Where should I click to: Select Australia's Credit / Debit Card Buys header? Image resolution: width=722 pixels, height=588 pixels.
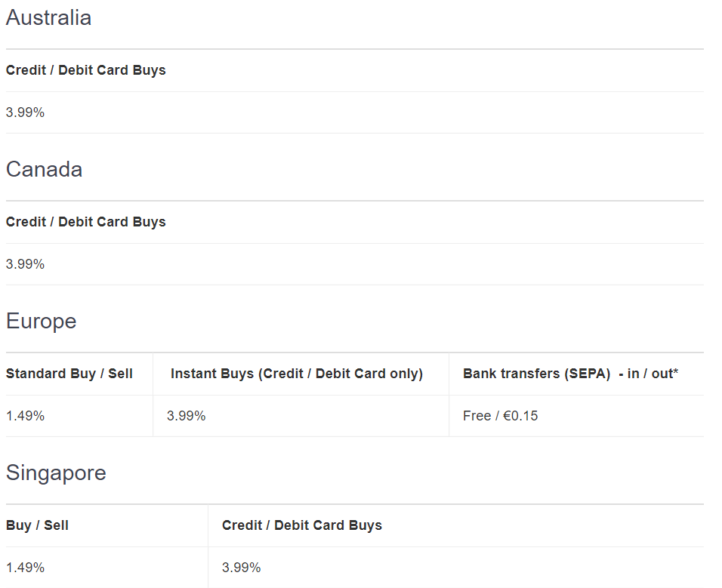pyautogui.click(x=85, y=70)
